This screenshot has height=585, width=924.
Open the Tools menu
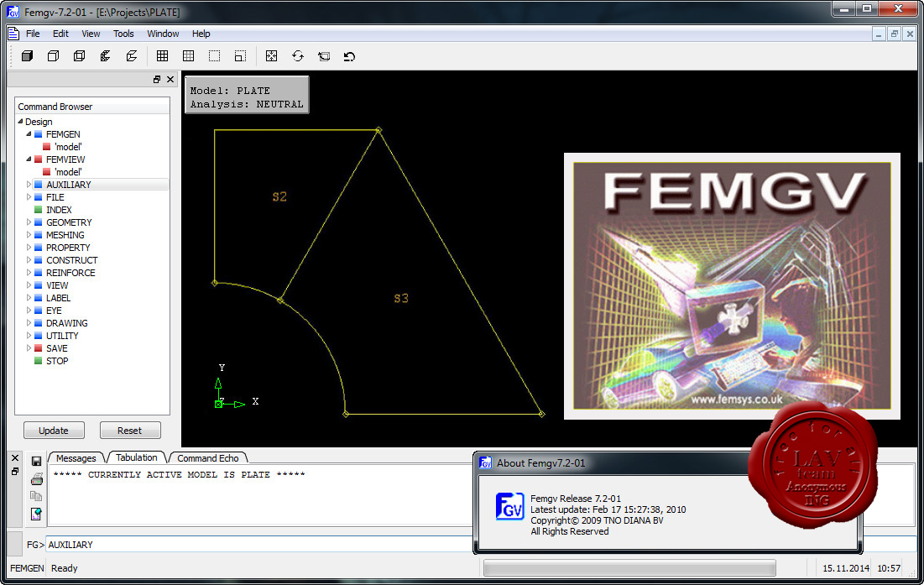[x=123, y=34]
